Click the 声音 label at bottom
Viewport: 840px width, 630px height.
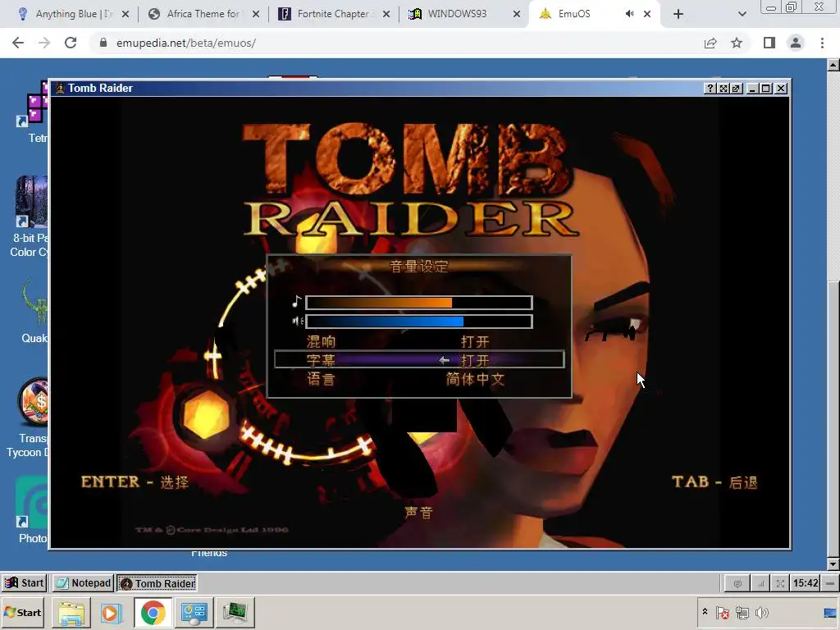418,513
